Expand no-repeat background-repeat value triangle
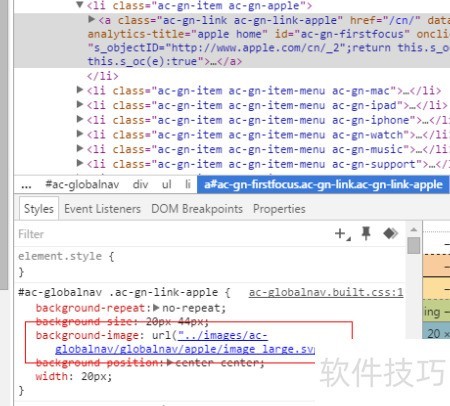 click(x=156, y=307)
